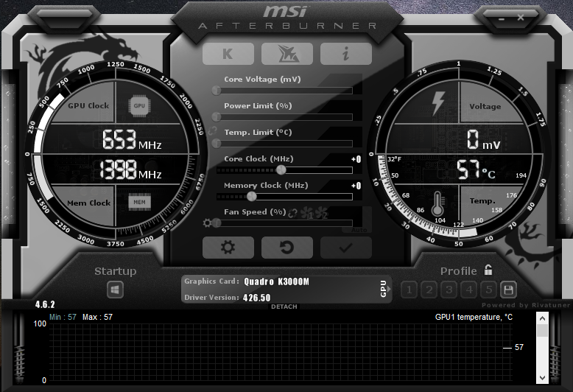The height and width of the screenshot is (392, 573).
Task: Toggle fan sync icon beside Fan Speed label
Action: (x=292, y=213)
